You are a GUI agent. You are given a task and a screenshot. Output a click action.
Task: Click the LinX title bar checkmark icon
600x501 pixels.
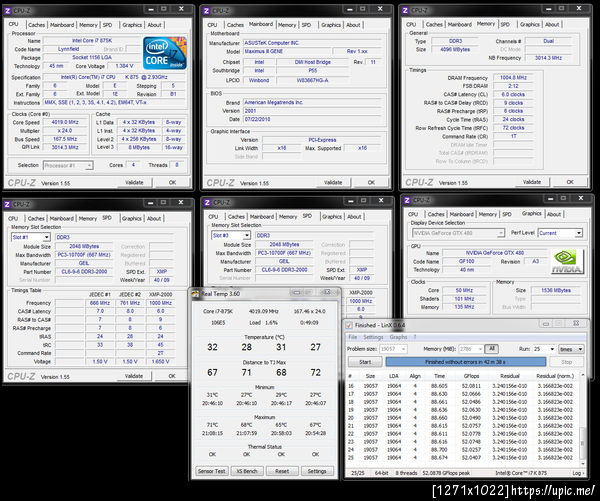tap(349, 325)
